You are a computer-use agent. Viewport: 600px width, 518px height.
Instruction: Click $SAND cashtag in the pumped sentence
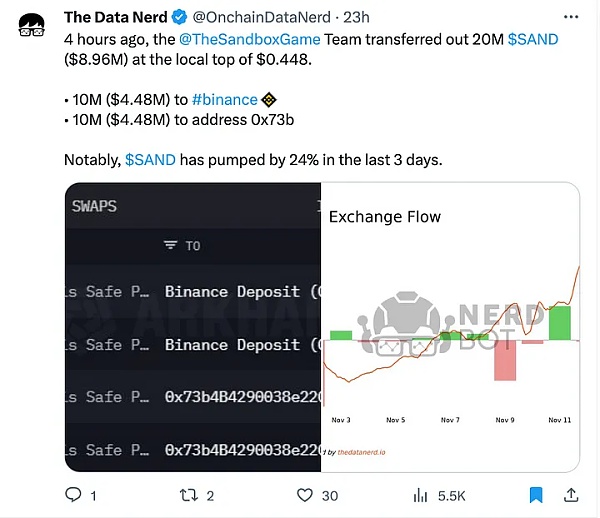(x=150, y=159)
